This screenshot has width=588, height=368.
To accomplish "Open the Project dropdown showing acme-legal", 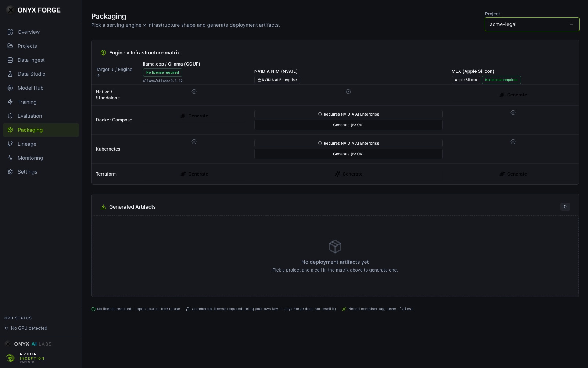I will tap(532, 24).
